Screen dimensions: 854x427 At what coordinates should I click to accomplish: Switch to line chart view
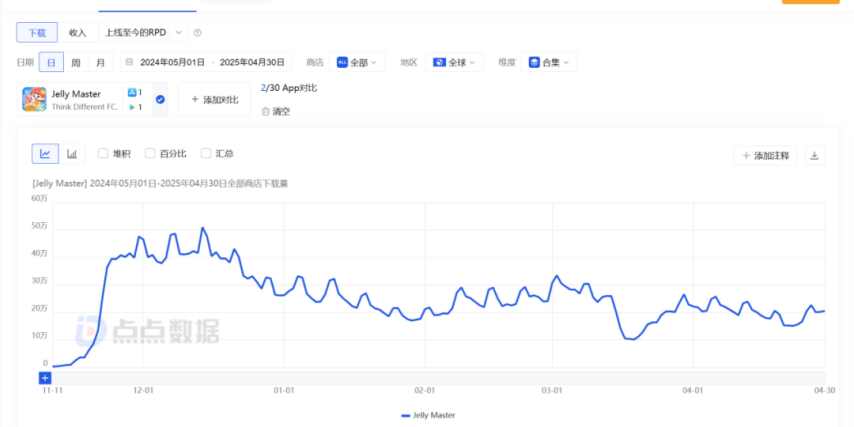pyautogui.click(x=45, y=154)
